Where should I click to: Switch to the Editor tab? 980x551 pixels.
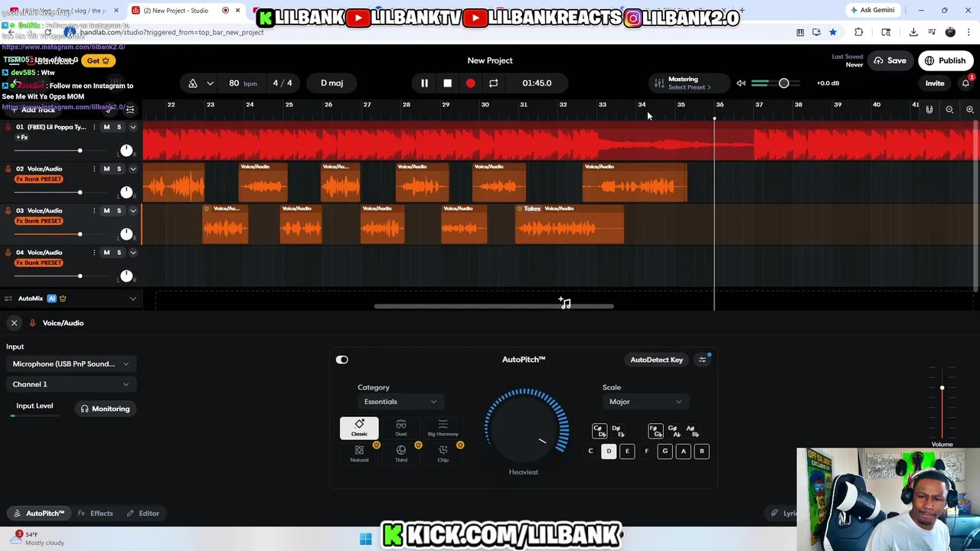[143, 514]
